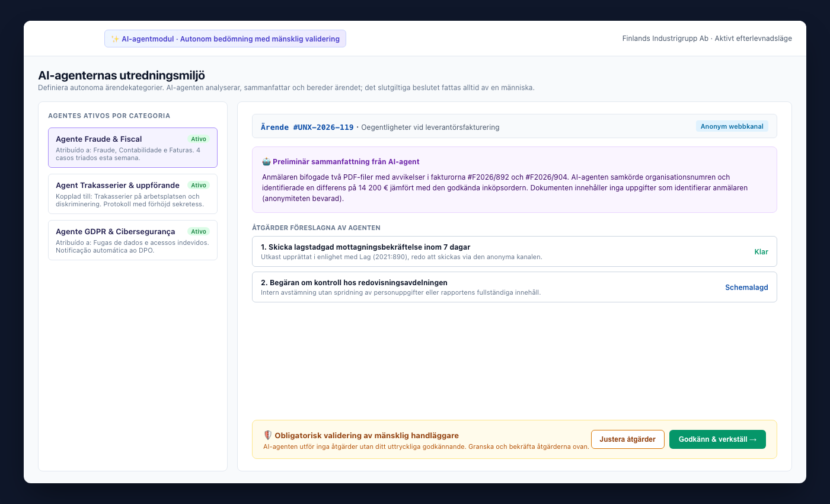The width and height of the screenshot is (830, 504).
Task: Click the Preliminär sammanfattning från AI-agent heading
Action: pyautogui.click(x=346, y=162)
